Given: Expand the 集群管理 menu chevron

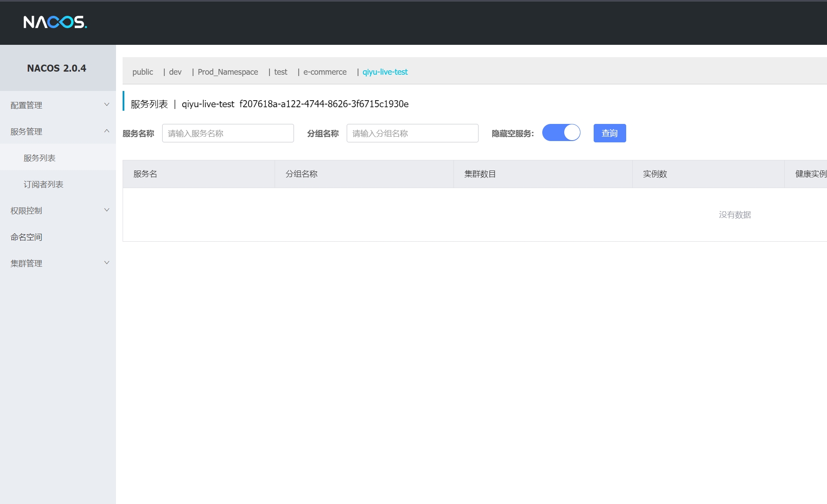Looking at the screenshot, I should click(x=106, y=263).
